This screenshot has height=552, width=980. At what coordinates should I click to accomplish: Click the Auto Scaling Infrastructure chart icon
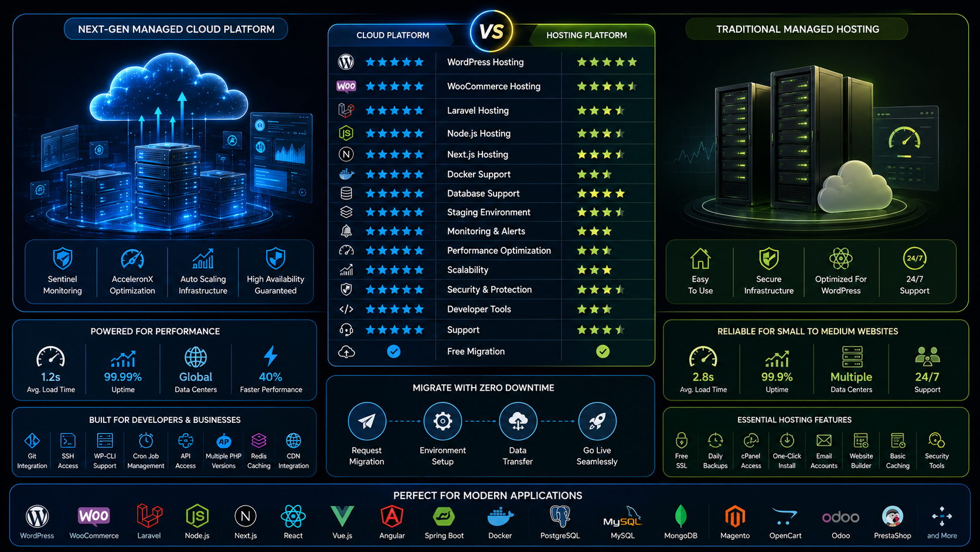coord(203,258)
